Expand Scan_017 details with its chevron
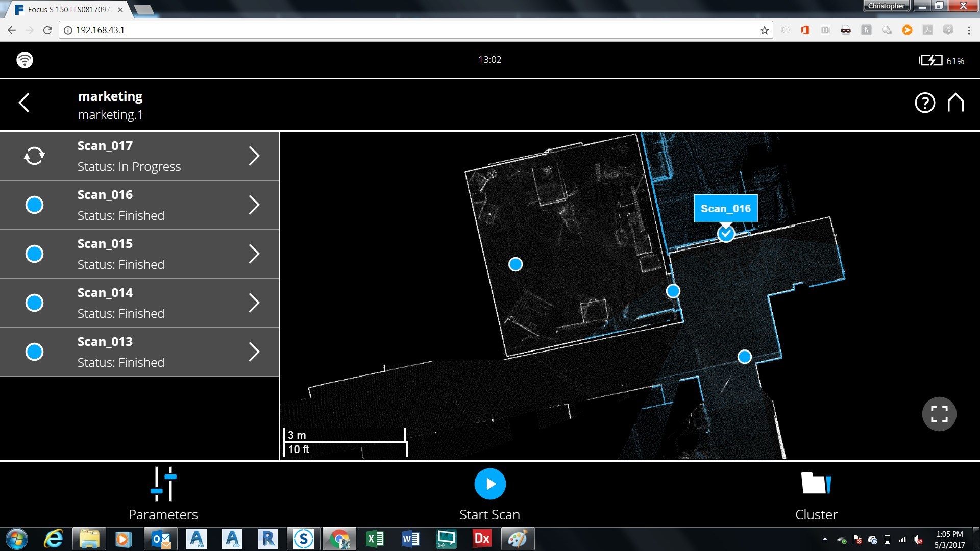This screenshot has height=551, width=980. coord(254,156)
